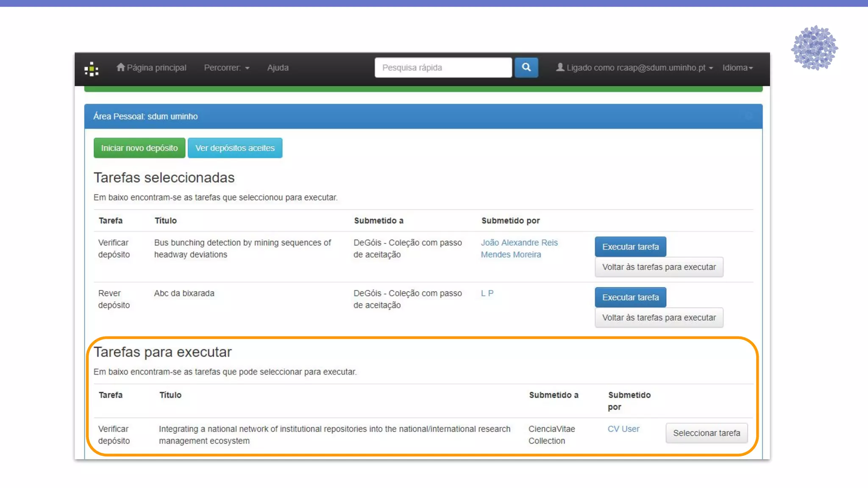
Task: Return Abc da bixarada task to pool
Action: [659, 318]
